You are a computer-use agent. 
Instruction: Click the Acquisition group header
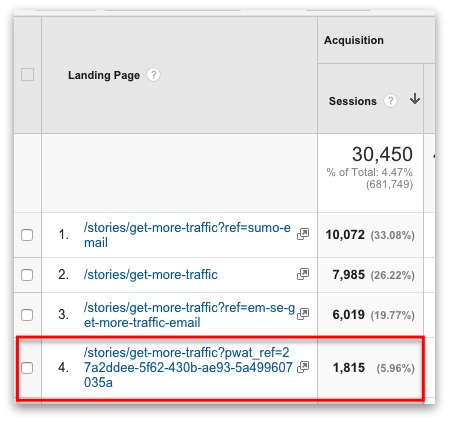(x=354, y=40)
